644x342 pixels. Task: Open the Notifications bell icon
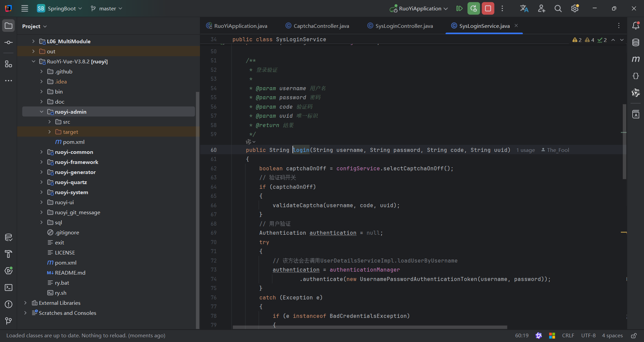pos(636,26)
